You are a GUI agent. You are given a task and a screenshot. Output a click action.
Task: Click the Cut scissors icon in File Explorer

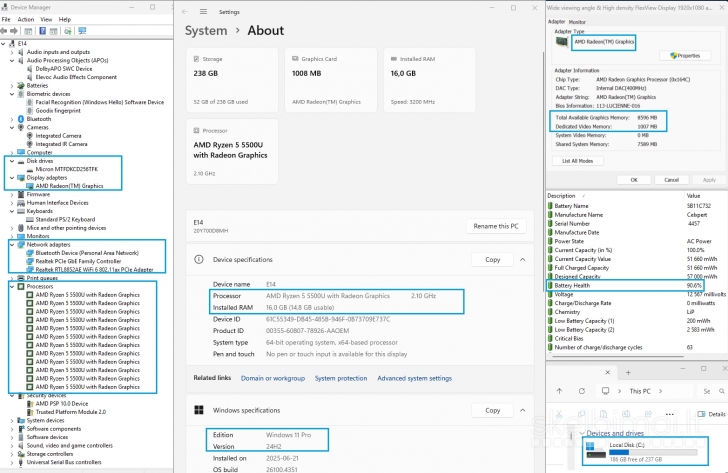[559, 414]
